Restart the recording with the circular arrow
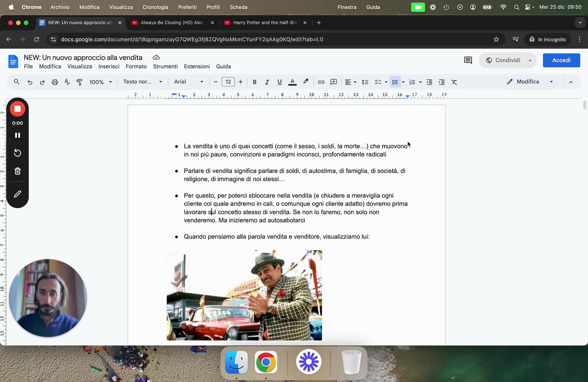Image resolution: width=588 pixels, height=382 pixels. [17, 153]
